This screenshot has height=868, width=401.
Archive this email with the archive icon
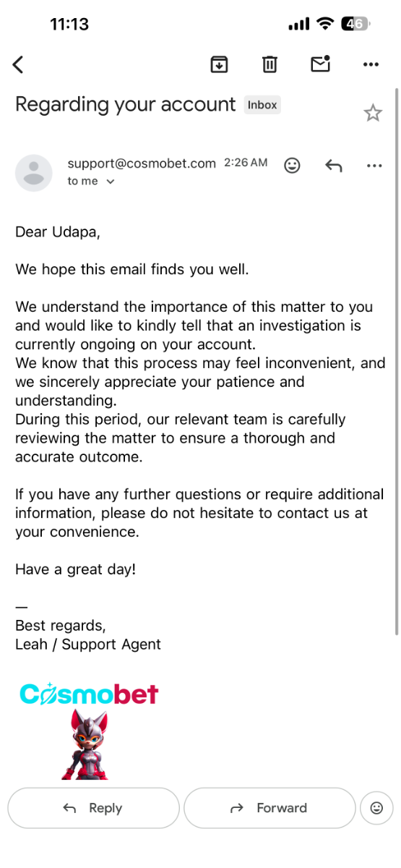click(219, 64)
